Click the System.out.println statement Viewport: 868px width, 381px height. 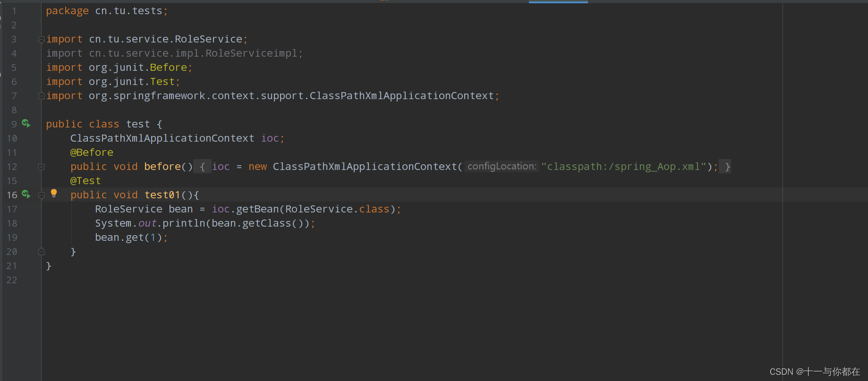(x=205, y=223)
